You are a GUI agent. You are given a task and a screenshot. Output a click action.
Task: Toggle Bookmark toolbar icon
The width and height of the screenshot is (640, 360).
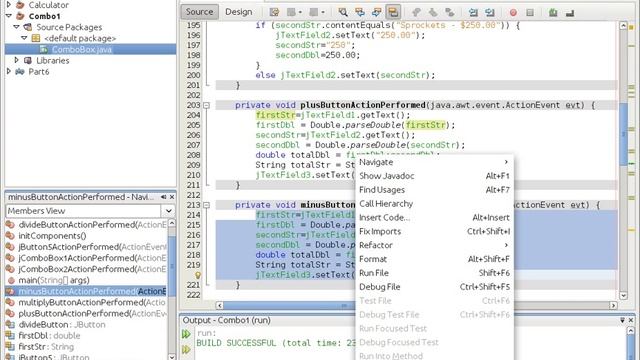(449, 12)
